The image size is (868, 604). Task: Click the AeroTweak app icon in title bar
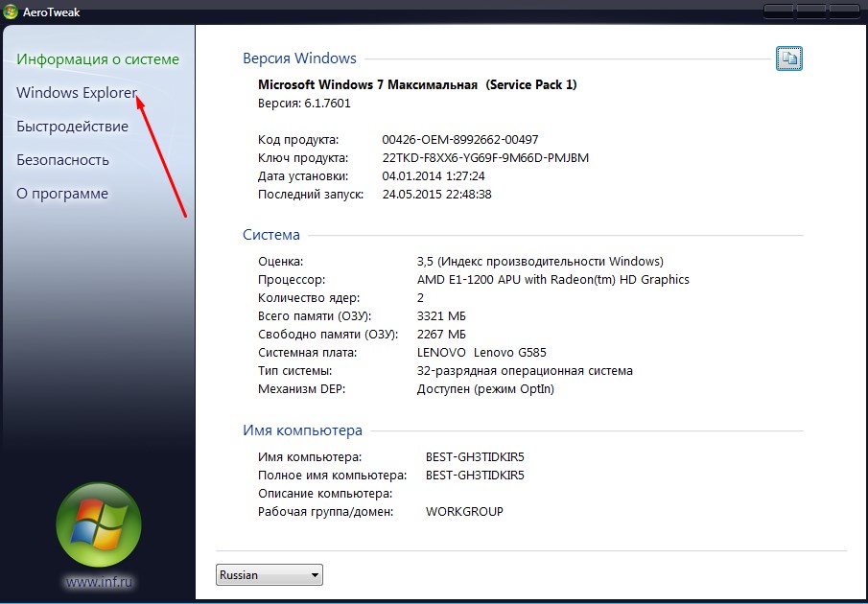point(10,12)
